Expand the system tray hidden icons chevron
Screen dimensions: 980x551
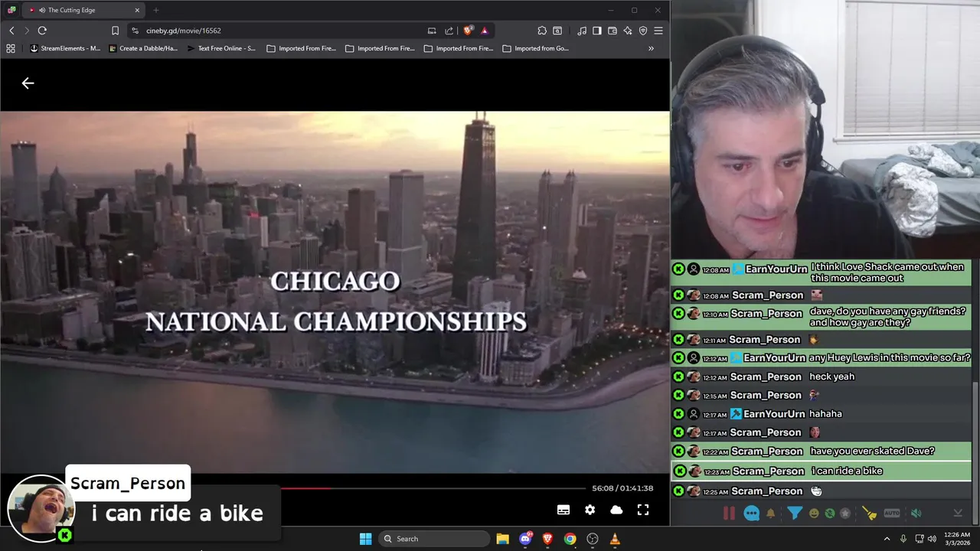point(887,539)
